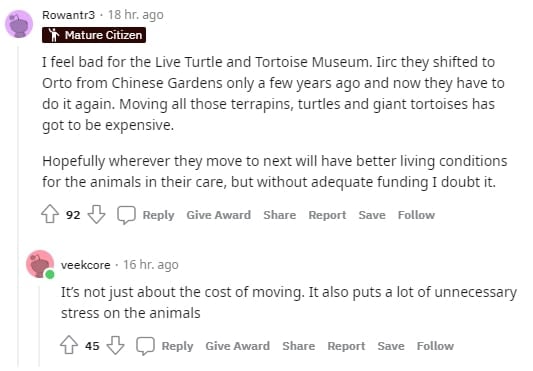The height and width of the screenshot is (371, 533).
Task: Downvote veekcore's reply
Action: 116,345
